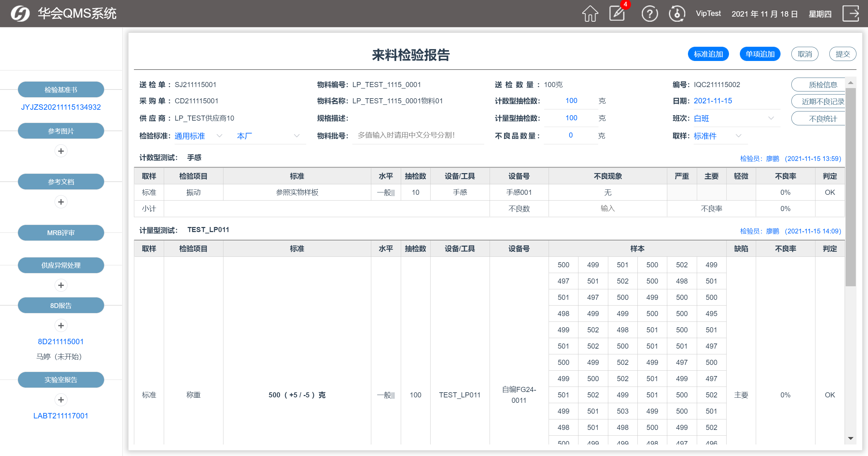This screenshot has height=456, width=868.
Task: Open link JYJZS20211115134932
Action: [61, 107]
